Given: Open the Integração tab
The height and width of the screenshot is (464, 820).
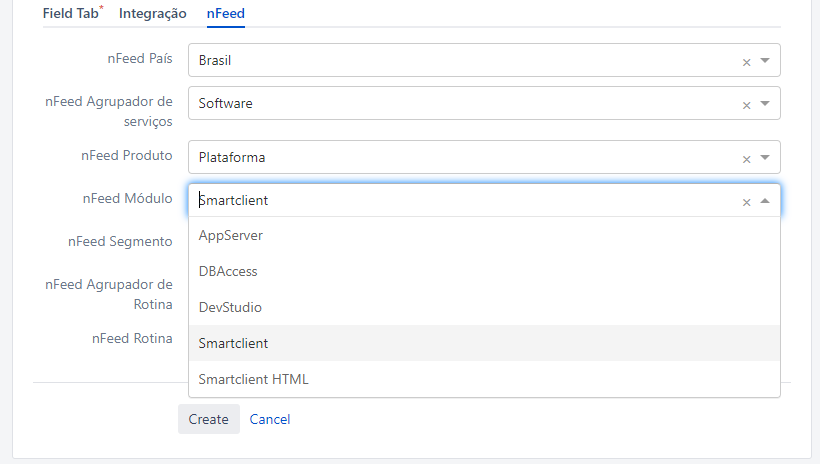Looking at the screenshot, I should pos(152,14).
